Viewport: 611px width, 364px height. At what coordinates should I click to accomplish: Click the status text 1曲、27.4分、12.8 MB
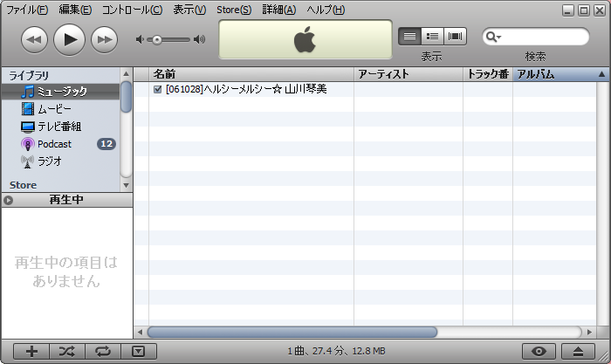coord(336,351)
